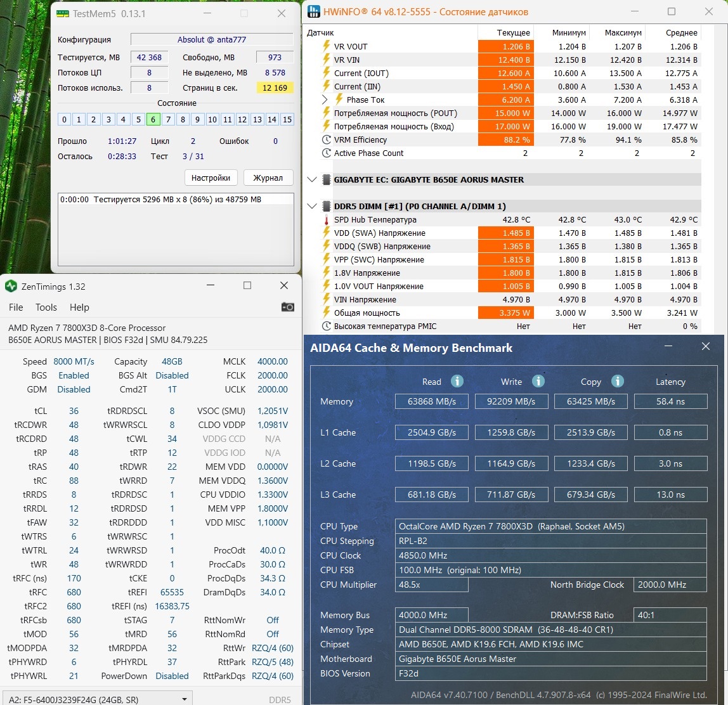The width and height of the screenshot is (728, 705).
Task: Collapse the DDR5 DIMM [#1] sensor group
Action: (312, 206)
